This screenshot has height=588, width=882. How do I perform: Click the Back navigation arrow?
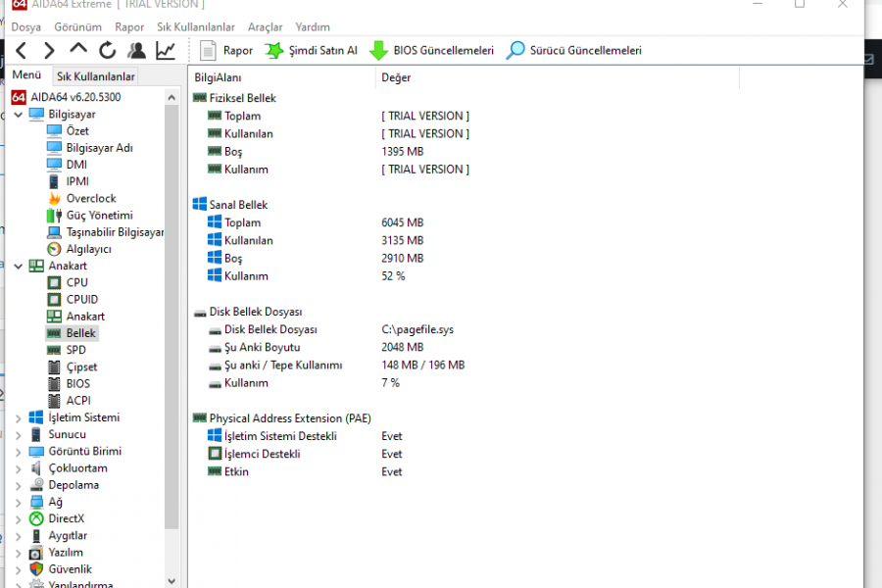click(22, 51)
